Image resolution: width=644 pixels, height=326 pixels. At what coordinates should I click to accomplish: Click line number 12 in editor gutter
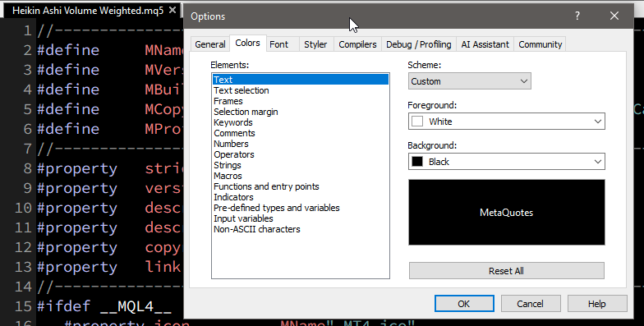pyautogui.click(x=23, y=247)
